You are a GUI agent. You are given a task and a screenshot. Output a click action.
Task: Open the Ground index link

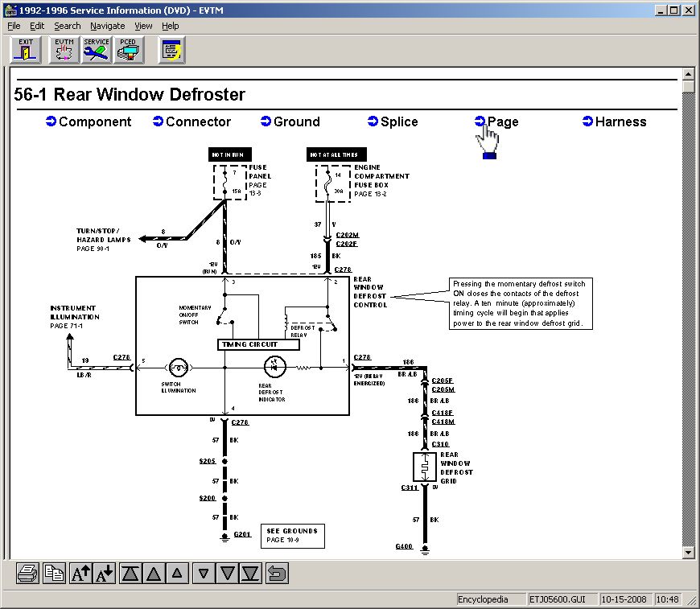(x=296, y=121)
